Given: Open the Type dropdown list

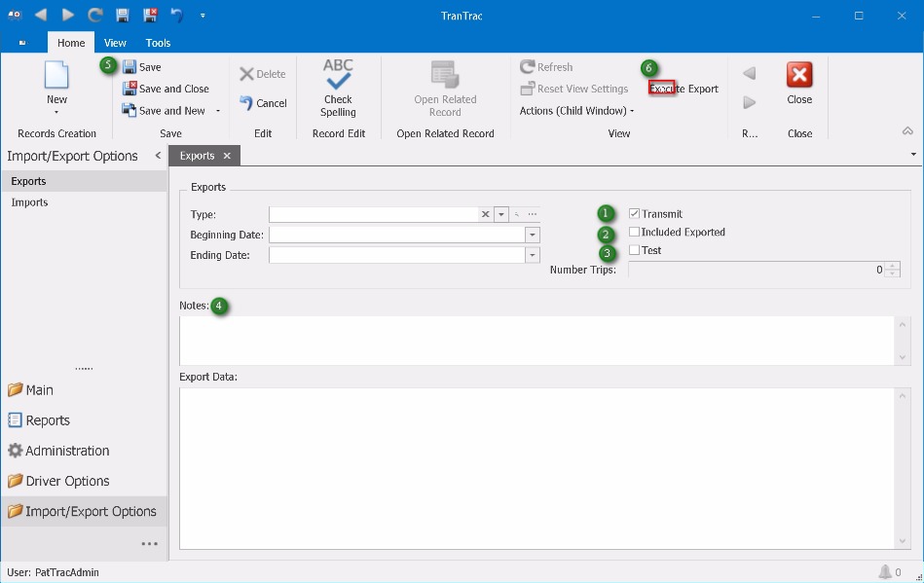Looking at the screenshot, I should [500, 214].
